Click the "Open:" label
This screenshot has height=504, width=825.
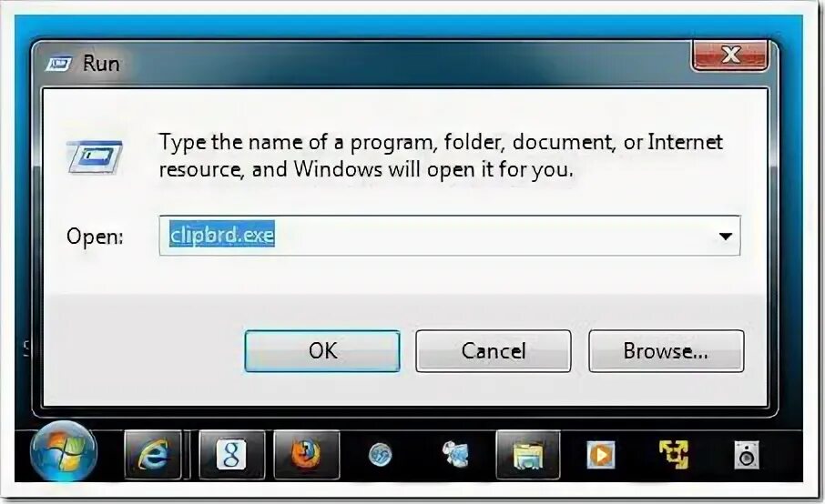(95, 236)
